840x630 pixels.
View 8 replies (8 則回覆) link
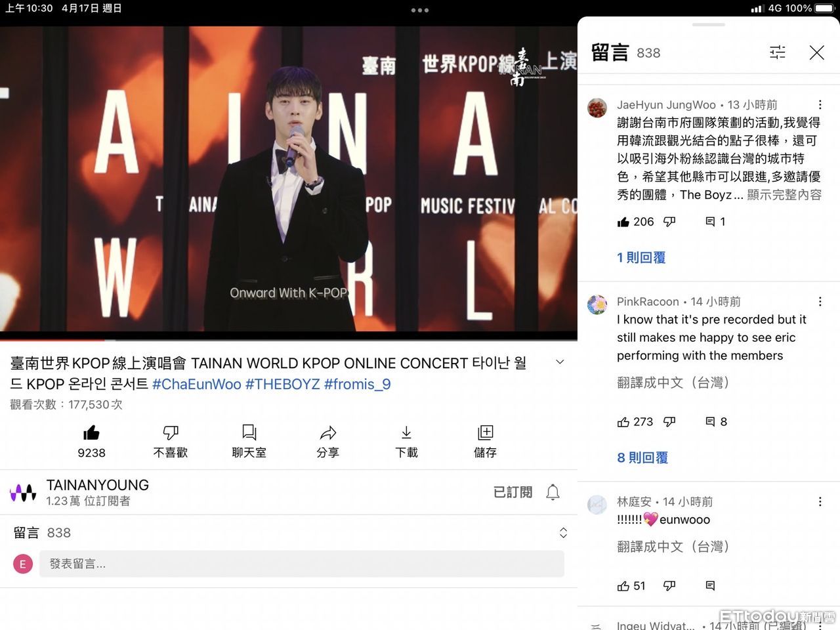642,457
